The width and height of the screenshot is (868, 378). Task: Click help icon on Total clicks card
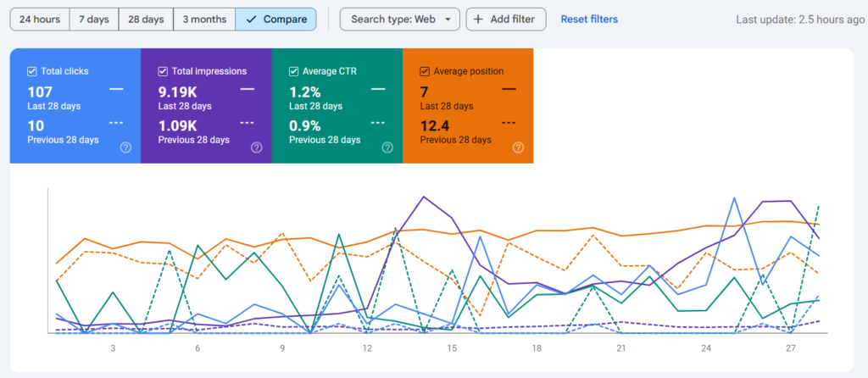(125, 147)
